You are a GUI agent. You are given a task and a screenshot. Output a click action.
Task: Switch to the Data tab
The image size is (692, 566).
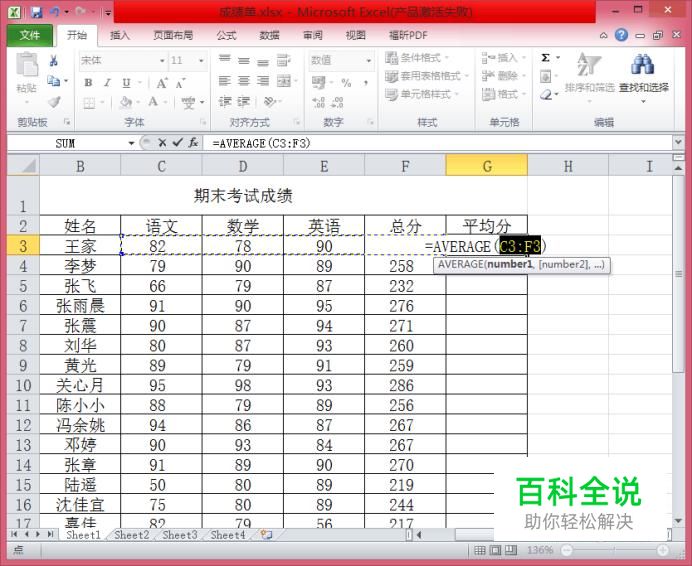(269, 35)
